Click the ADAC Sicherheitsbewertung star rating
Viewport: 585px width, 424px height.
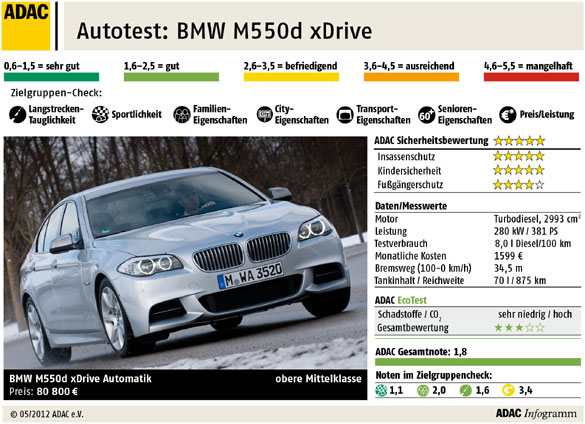pyautogui.click(x=519, y=141)
